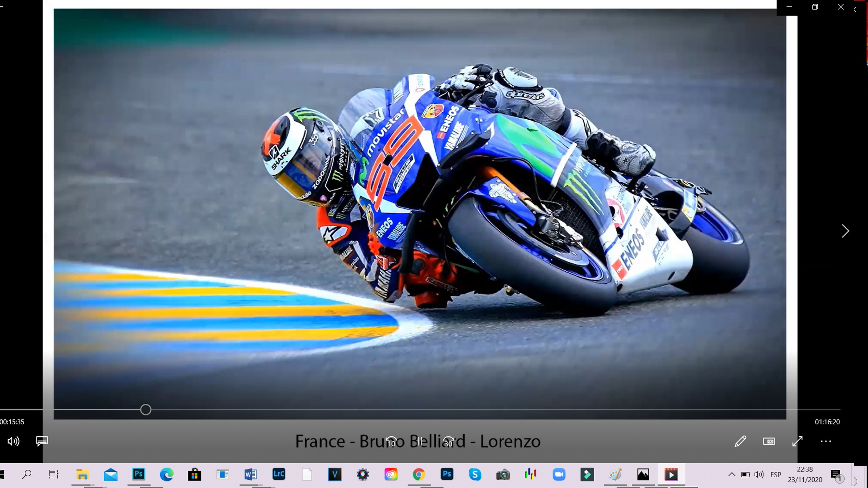Image resolution: width=868 pixels, height=488 pixels.
Task: Open Microsoft Edge from taskbar
Action: click(167, 475)
